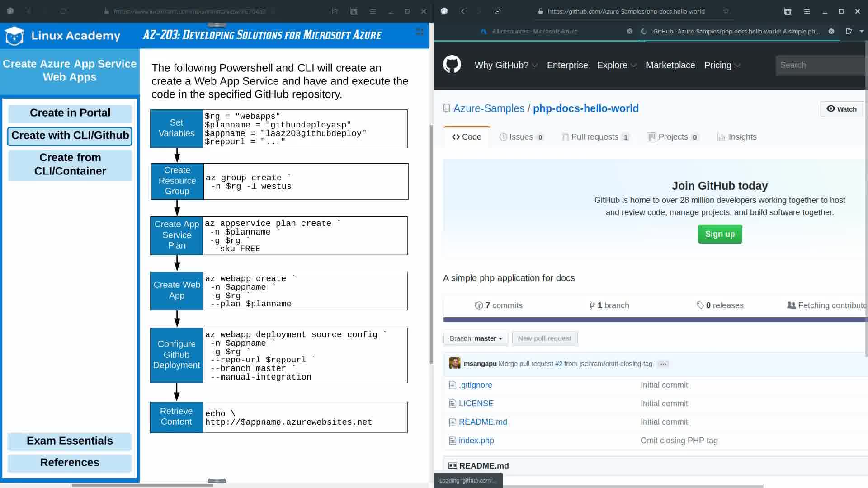Image resolution: width=868 pixels, height=488 pixels.
Task: Click the eye Watch button
Action: 841,109
